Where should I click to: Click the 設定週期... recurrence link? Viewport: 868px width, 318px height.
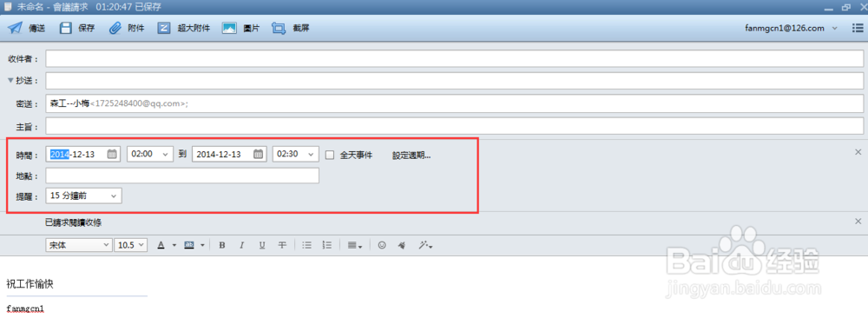[x=411, y=156]
